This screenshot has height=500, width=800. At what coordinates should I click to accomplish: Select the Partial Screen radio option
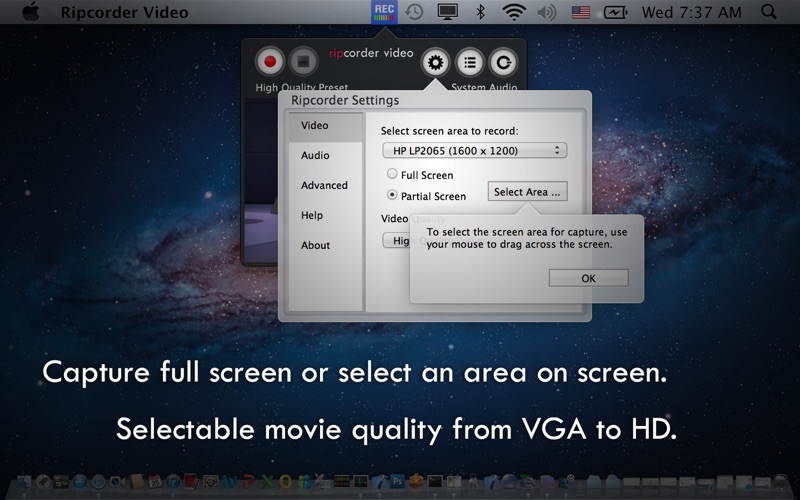point(392,195)
